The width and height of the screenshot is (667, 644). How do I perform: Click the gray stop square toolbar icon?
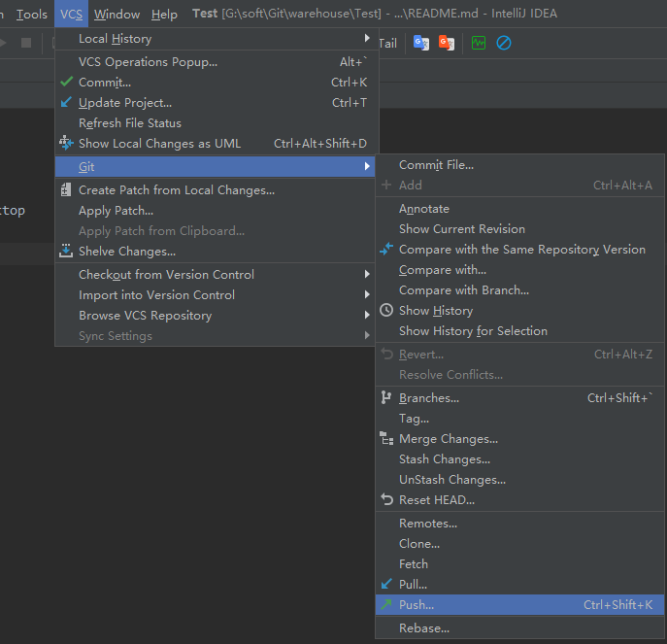point(26,43)
